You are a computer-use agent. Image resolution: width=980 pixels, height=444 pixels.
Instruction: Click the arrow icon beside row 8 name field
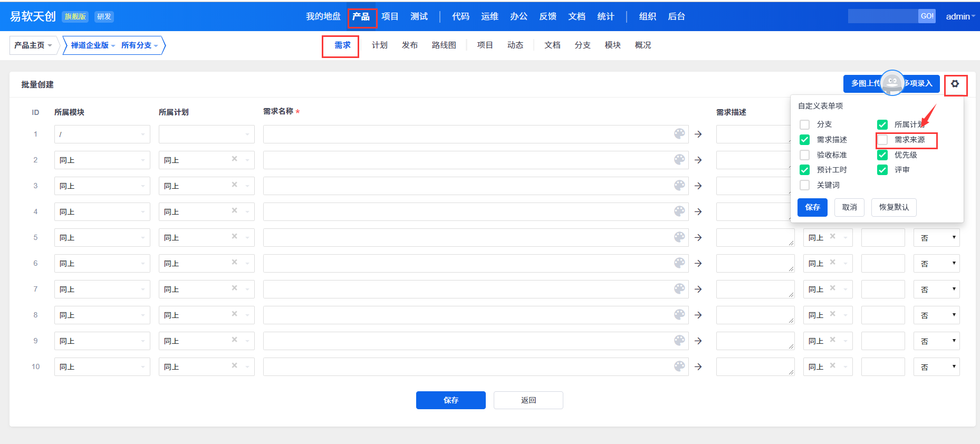tap(698, 315)
